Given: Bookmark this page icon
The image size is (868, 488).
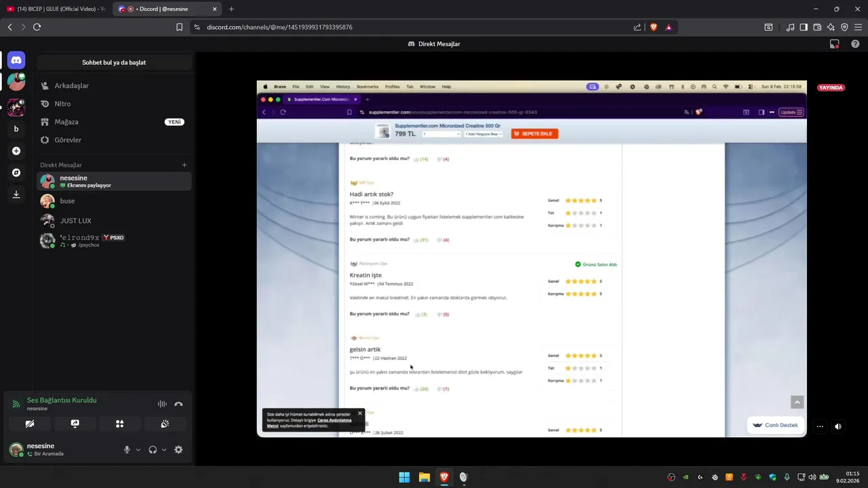Looking at the screenshot, I should point(179,27).
